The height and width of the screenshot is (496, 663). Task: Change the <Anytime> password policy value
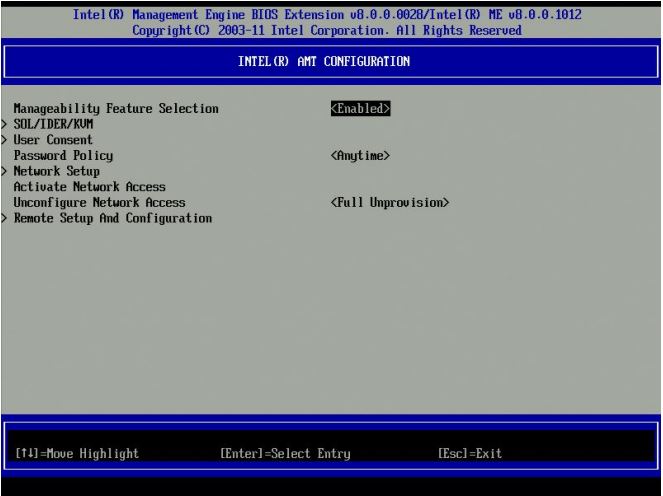coord(360,156)
